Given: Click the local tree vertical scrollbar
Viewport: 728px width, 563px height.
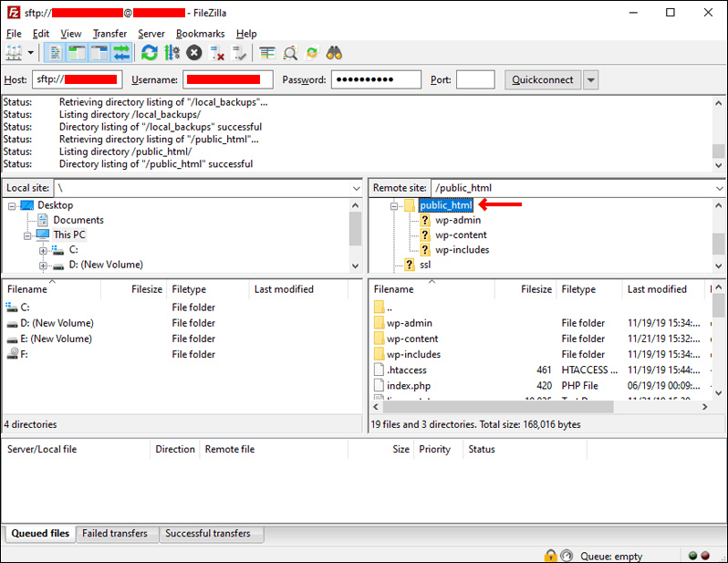Looking at the screenshot, I should (355, 235).
